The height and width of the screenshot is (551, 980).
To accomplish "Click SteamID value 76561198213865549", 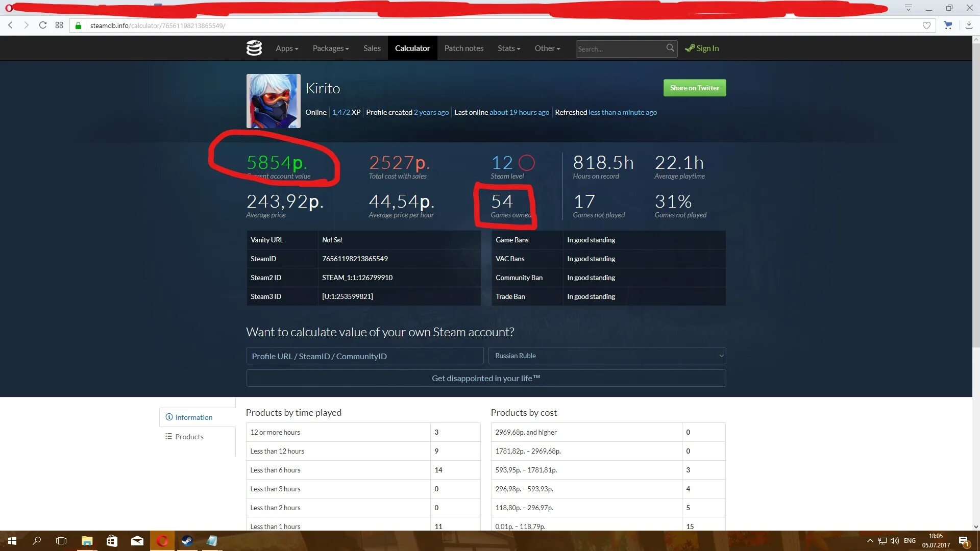I will (x=355, y=259).
